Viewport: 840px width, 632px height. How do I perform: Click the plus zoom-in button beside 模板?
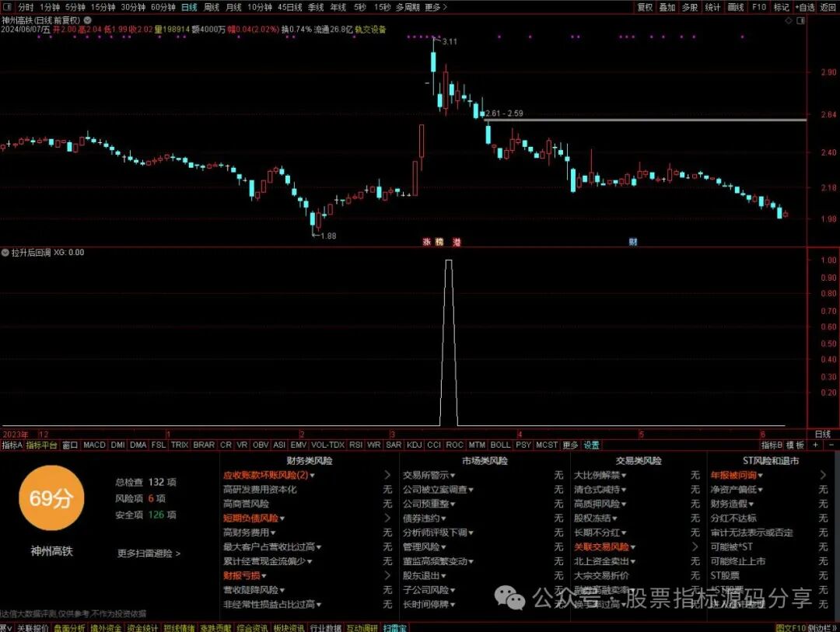pos(816,445)
